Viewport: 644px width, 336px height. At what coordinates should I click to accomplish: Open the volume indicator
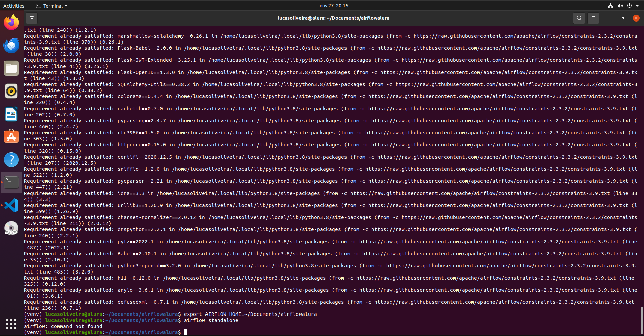[620, 6]
